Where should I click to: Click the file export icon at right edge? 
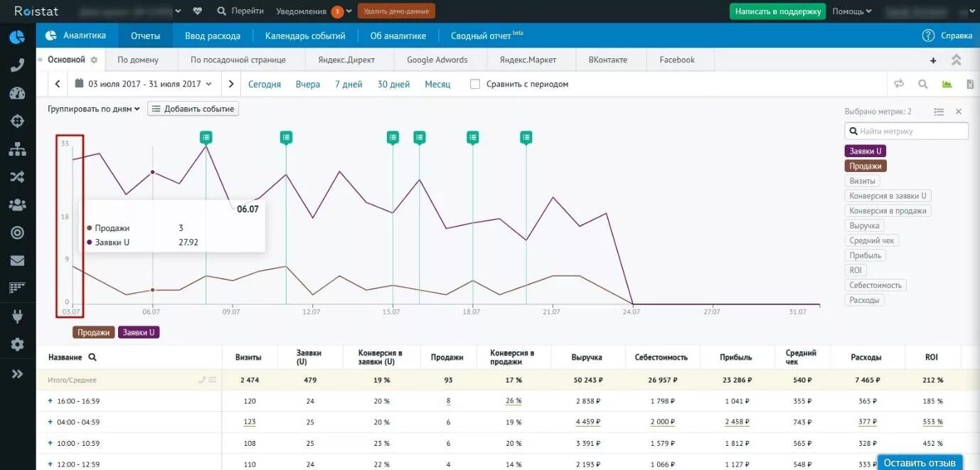click(x=970, y=84)
